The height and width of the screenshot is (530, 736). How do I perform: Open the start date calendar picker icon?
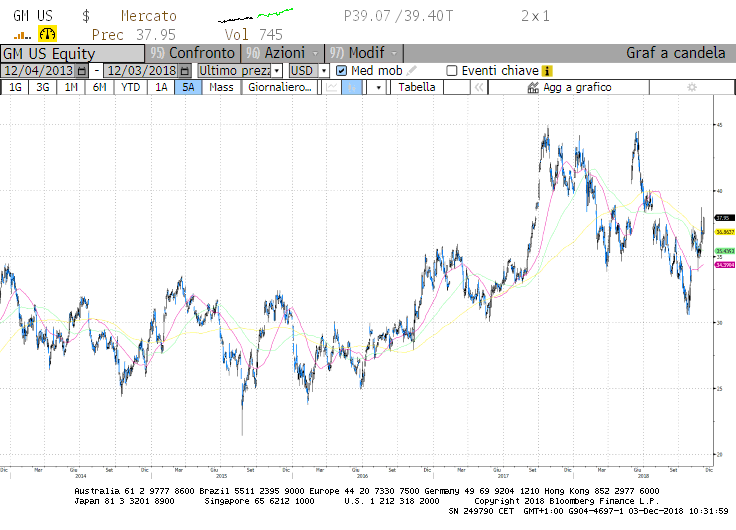pos(82,71)
